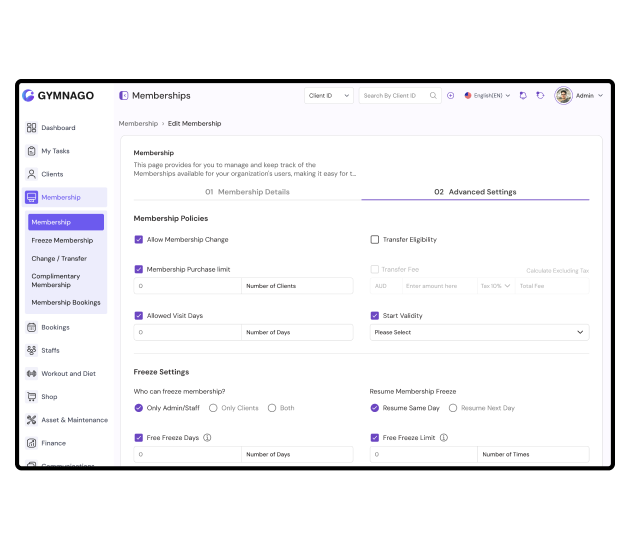Expand the Admin account menu
The image size is (630, 550).
[x=600, y=96]
